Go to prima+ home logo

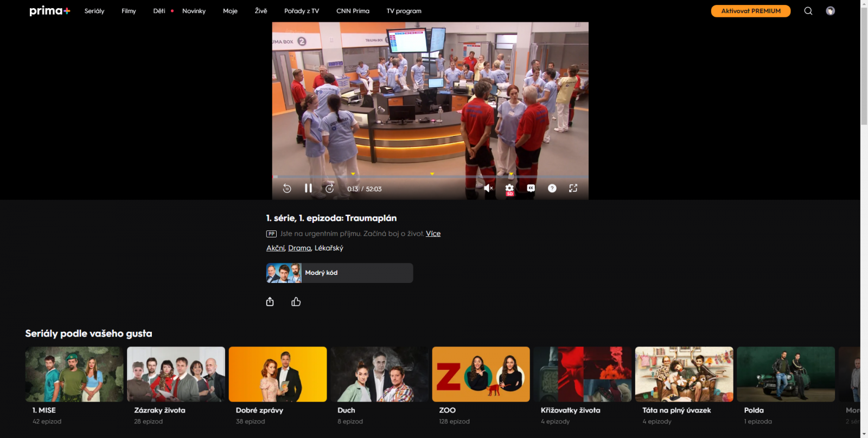click(49, 11)
